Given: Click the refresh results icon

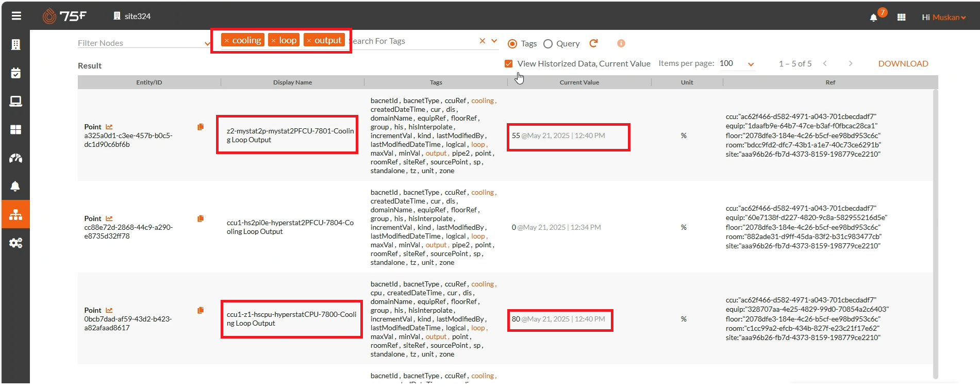Looking at the screenshot, I should tap(593, 43).
